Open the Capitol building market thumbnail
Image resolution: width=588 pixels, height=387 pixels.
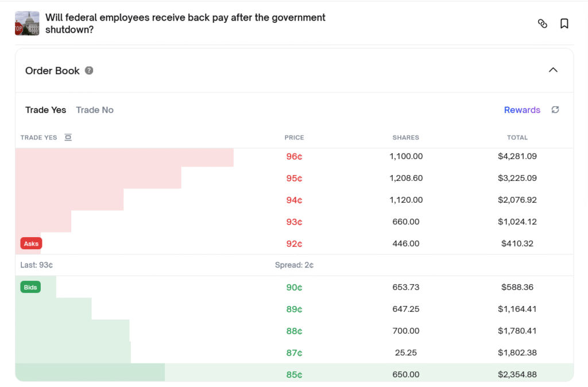tap(27, 23)
